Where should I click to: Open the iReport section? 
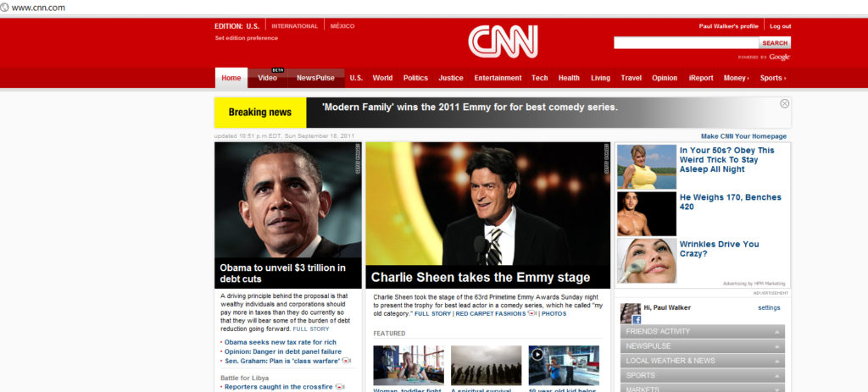pos(701,78)
